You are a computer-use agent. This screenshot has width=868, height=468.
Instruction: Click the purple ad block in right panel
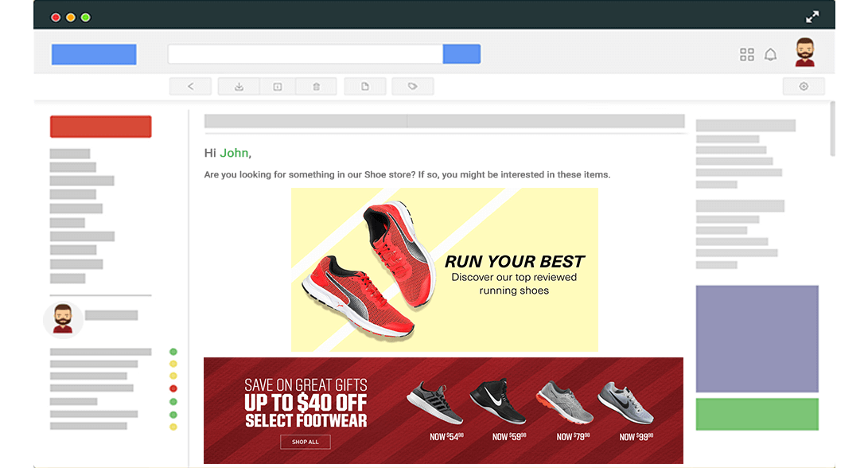pyautogui.click(x=757, y=339)
